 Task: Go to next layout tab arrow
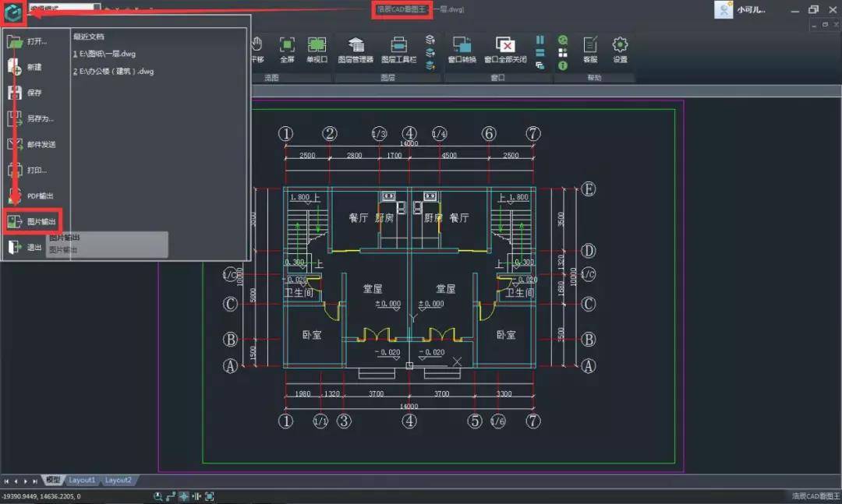click(26, 481)
